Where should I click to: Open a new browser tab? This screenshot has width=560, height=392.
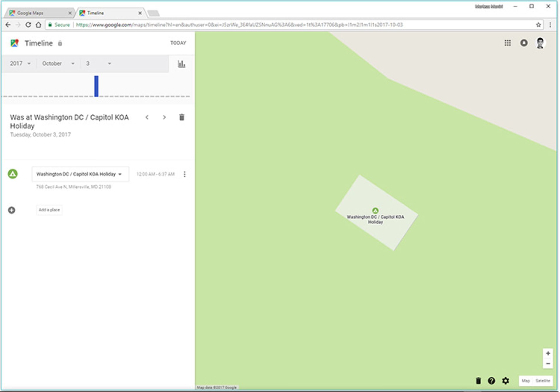[x=153, y=13]
